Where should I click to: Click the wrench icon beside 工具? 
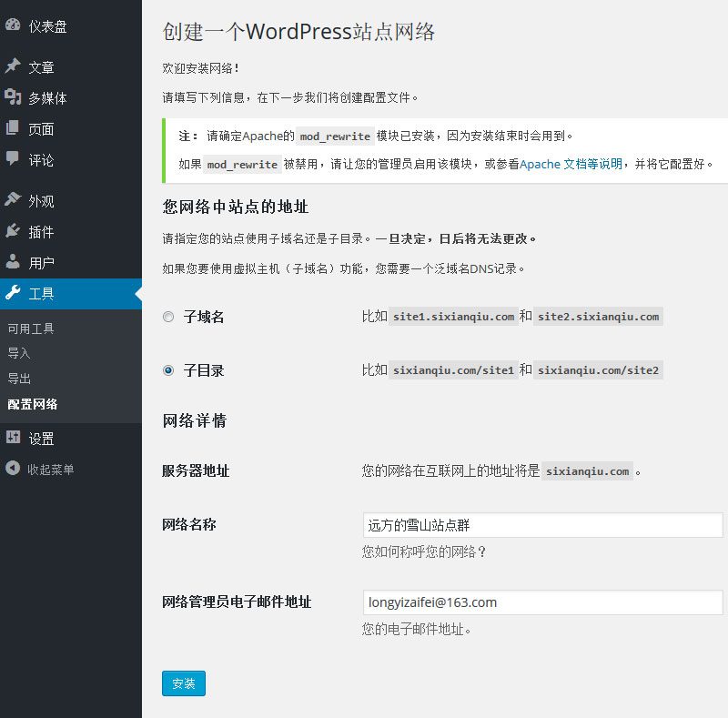[13, 293]
